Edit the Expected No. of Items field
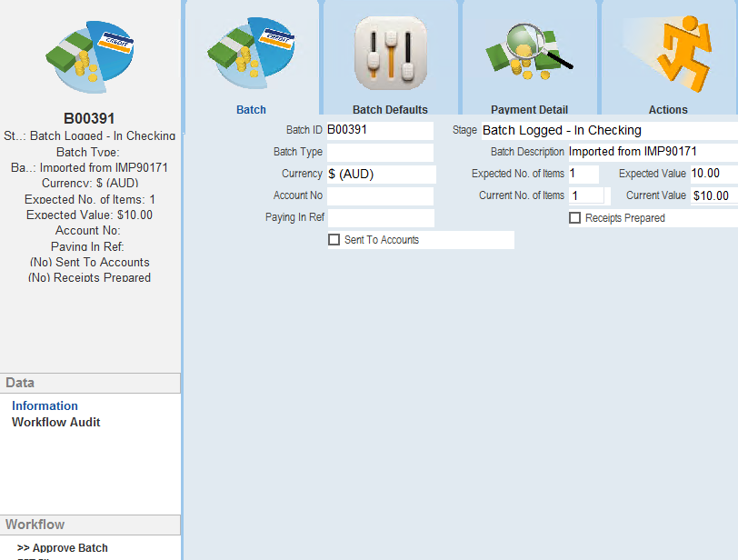Image resolution: width=738 pixels, height=560 pixels. [x=583, y=173]
